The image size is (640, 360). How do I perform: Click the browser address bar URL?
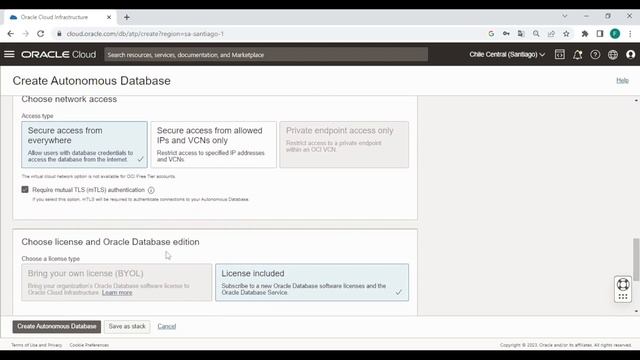[x=145, y=34]
